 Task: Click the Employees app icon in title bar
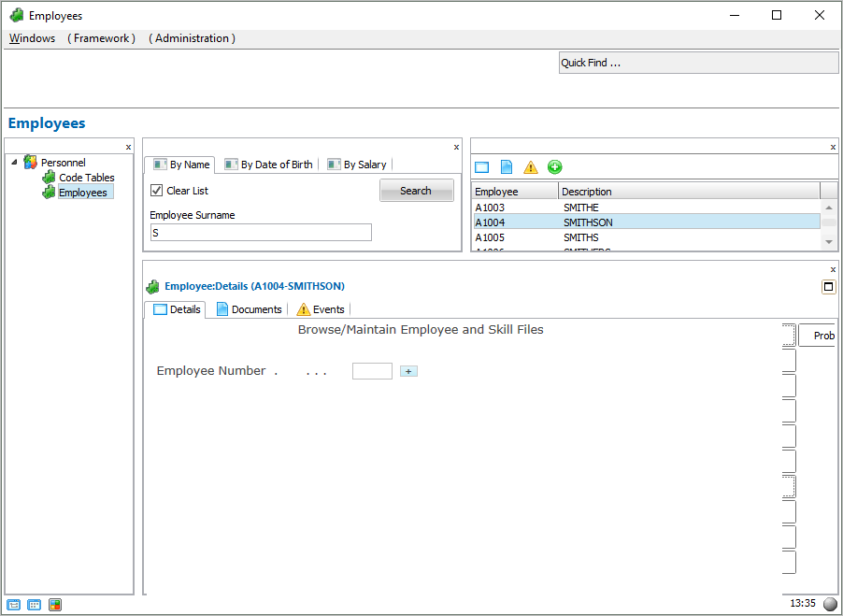(x=17, y=16)
